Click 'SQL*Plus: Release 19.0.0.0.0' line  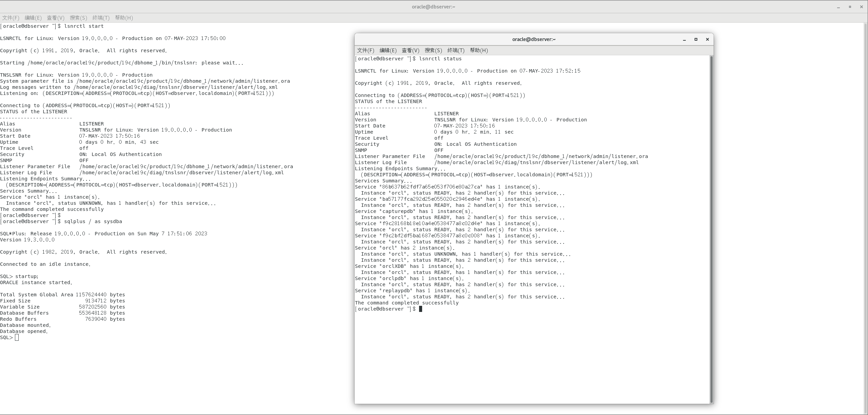(103, 234)
